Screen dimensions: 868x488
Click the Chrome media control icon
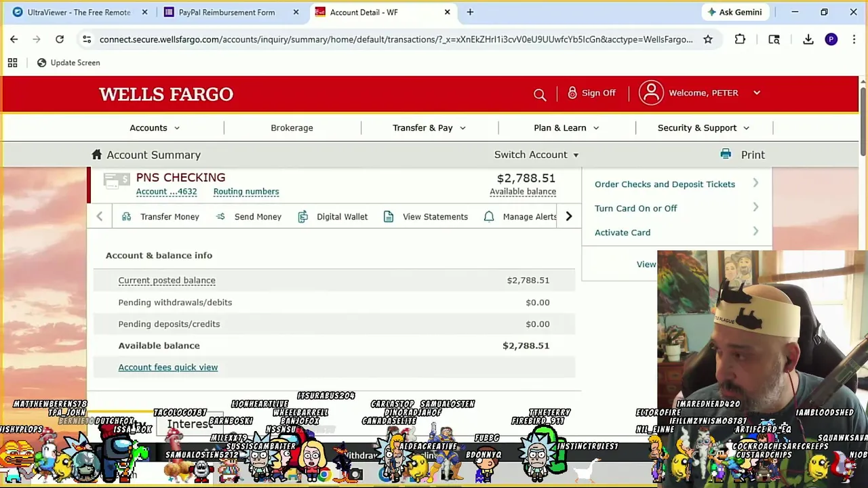(774, 39)
